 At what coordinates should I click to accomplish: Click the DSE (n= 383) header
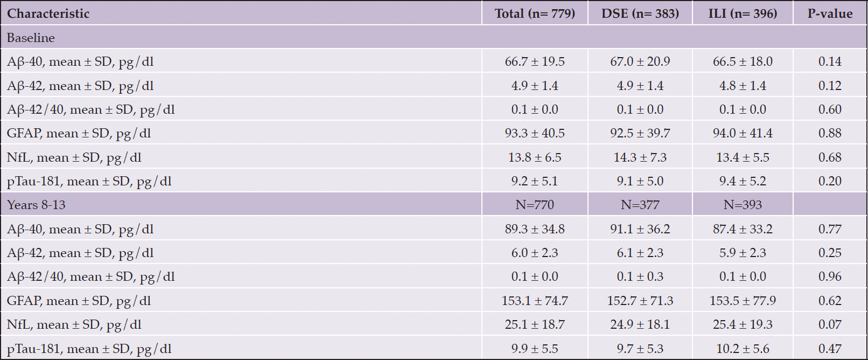640,13
